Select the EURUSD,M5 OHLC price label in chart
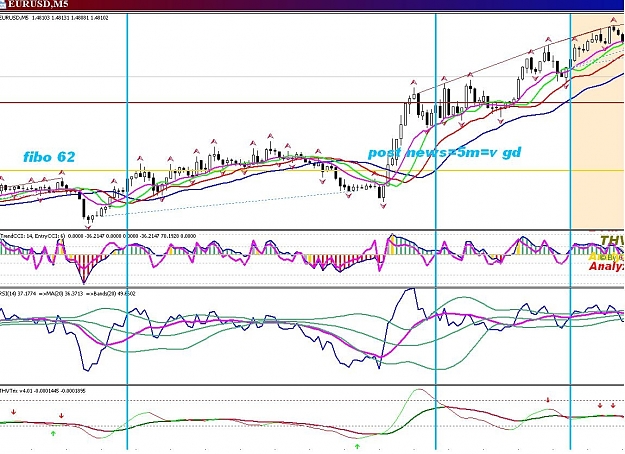 [x=54, y=18]
